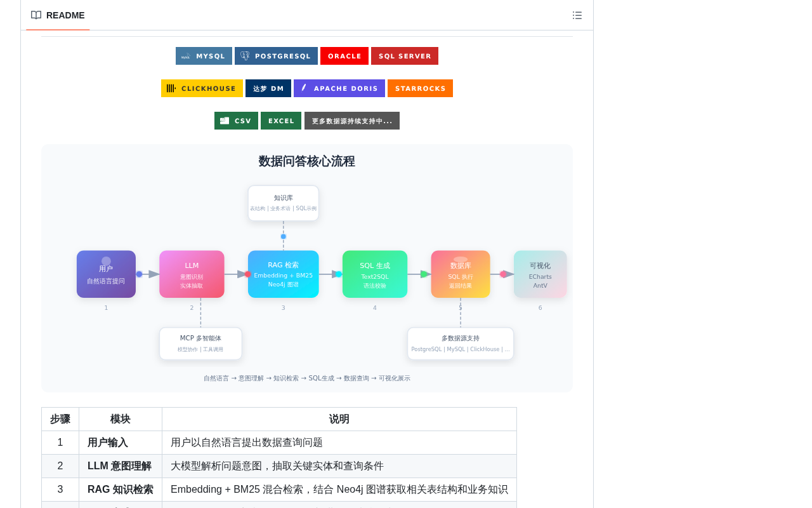Select the README tab
The height and width of the screenshot is (508, 812).
(x=58, y=15)
